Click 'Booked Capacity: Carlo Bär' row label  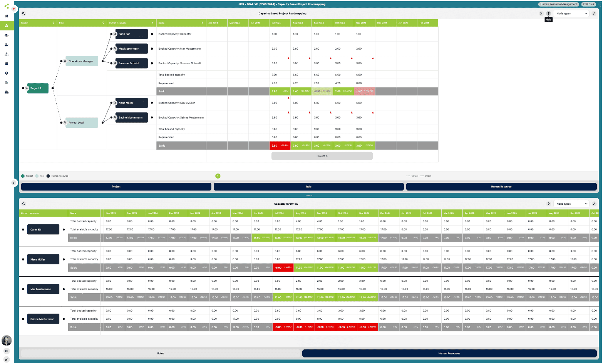(x=175, y=34)
